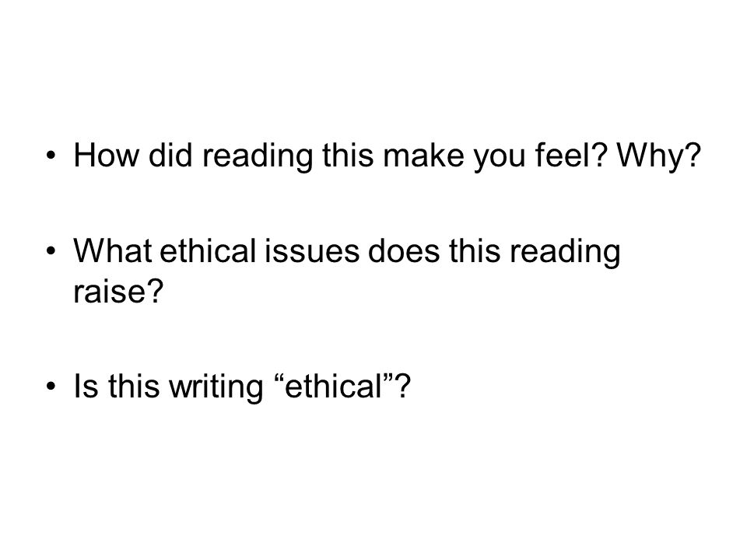Select the word "make" in first bullet

pyautogui.click(x=423, y=156)
